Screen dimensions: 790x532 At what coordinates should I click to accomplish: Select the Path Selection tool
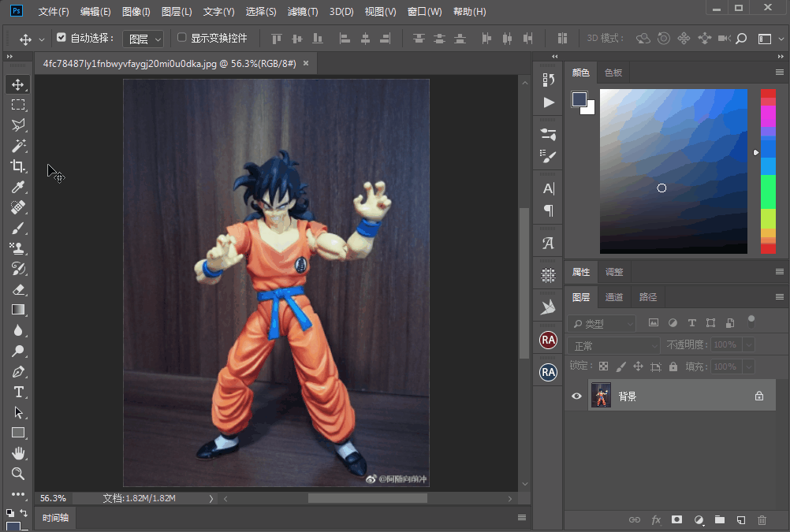pyautogui.click(x=18, y=413)
